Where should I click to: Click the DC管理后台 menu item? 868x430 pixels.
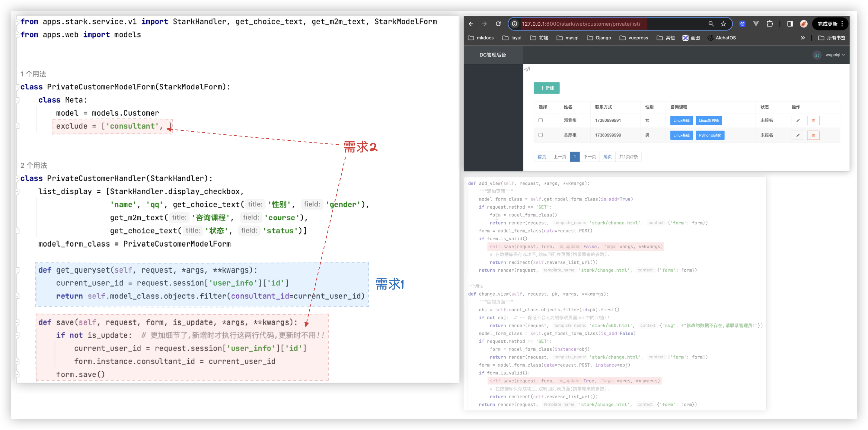pos(493,54)
